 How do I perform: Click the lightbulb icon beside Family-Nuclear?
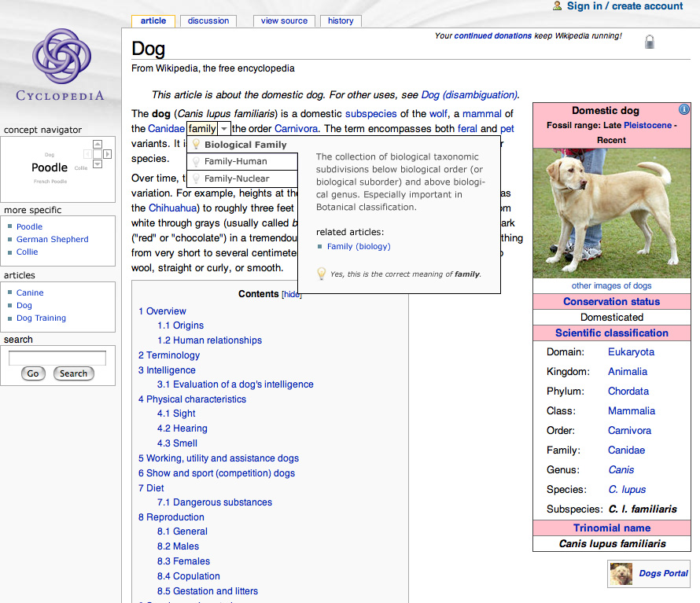tap(196, 178)
